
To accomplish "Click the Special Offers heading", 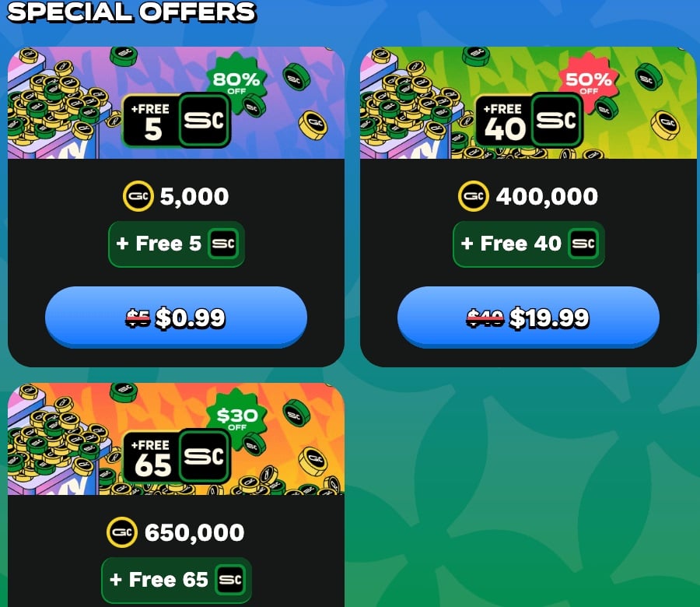I will [x=131, y=12].
